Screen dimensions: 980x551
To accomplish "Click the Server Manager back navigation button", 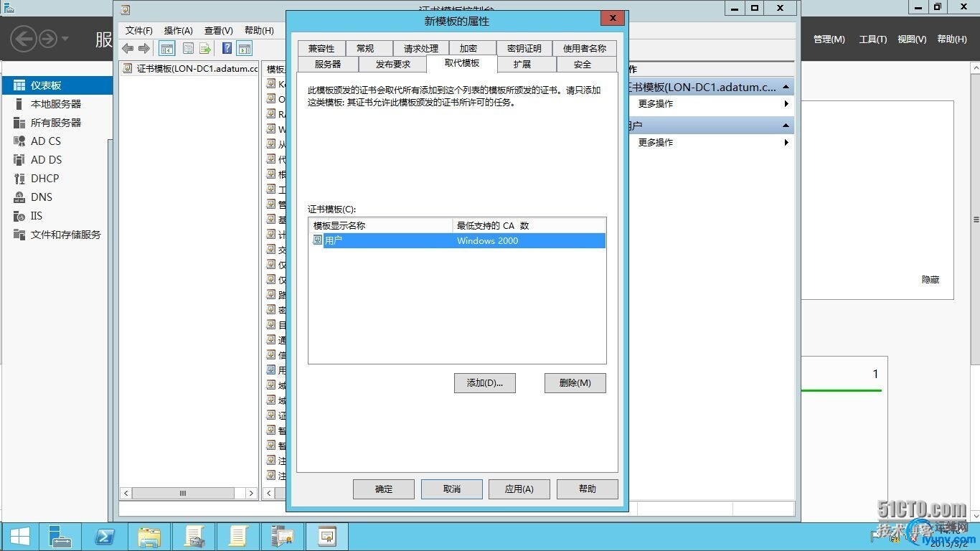I will click(x=23, y=38).
